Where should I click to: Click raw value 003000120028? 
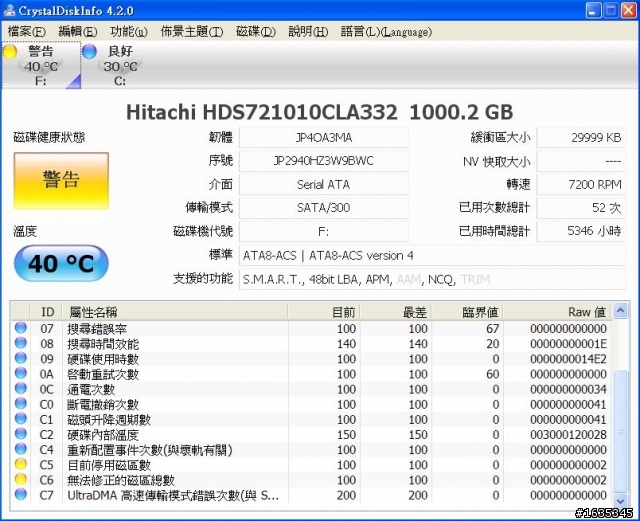[x=568, y=434]
